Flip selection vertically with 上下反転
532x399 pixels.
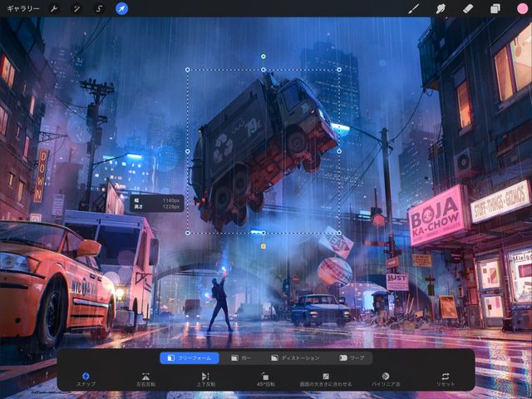(205, 379)
